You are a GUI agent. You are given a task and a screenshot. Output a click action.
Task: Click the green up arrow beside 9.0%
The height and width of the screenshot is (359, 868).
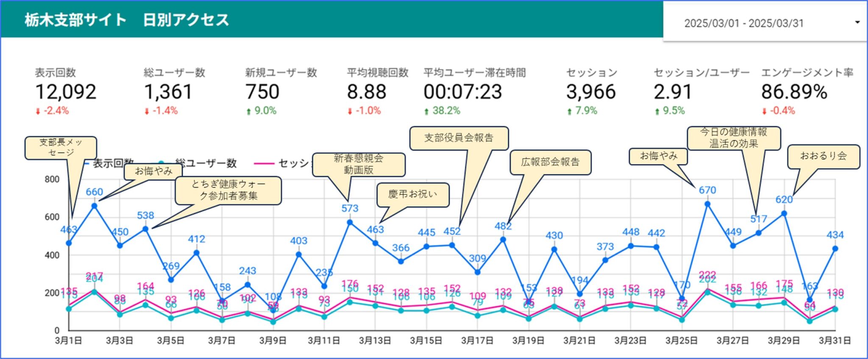249,111
